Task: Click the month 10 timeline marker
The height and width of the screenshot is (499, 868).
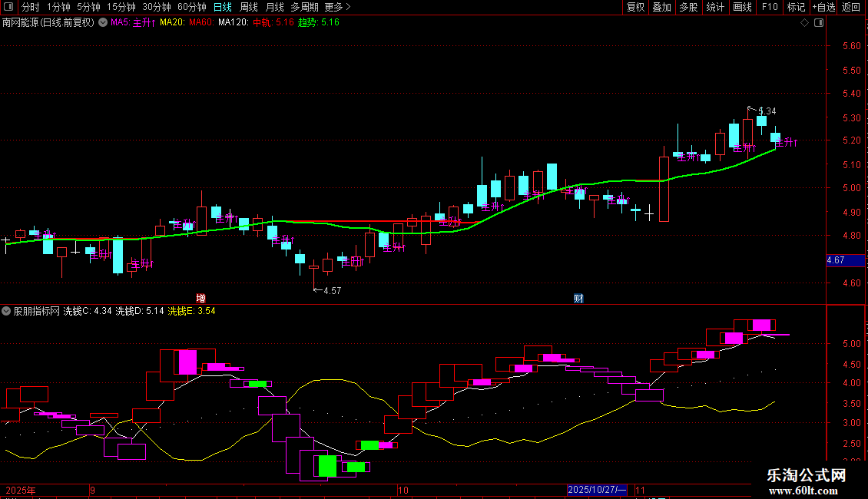Action: [x=403, y=490]
